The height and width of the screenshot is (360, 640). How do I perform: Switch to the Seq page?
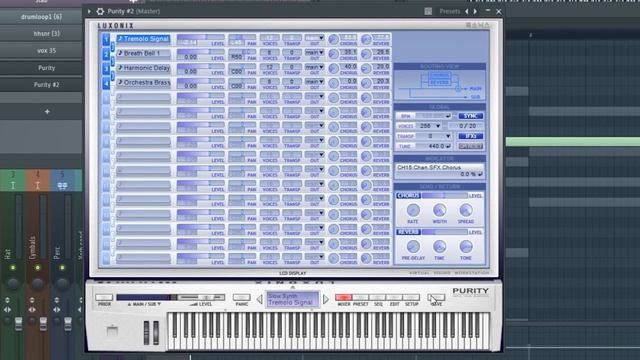coord(378,298)
